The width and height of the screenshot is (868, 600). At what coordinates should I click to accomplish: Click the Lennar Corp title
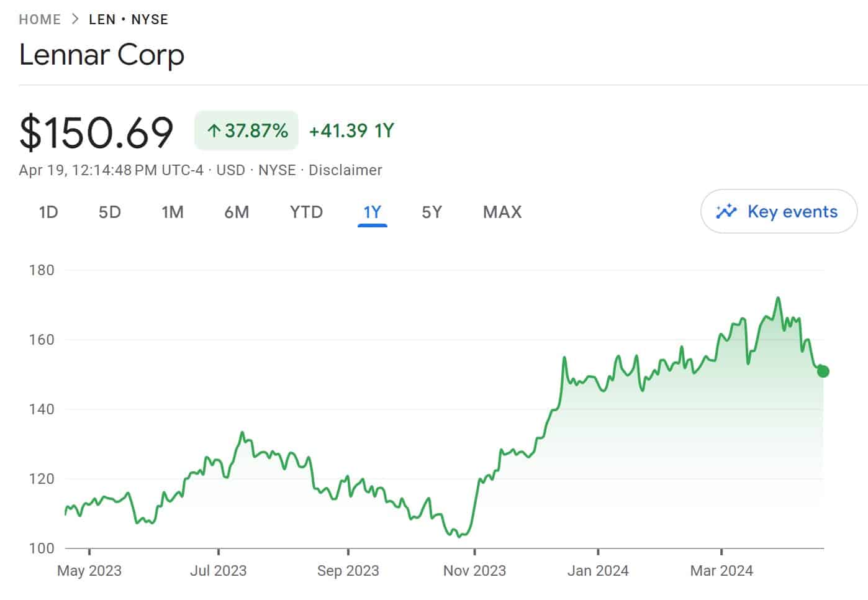[x=102, y=55]
